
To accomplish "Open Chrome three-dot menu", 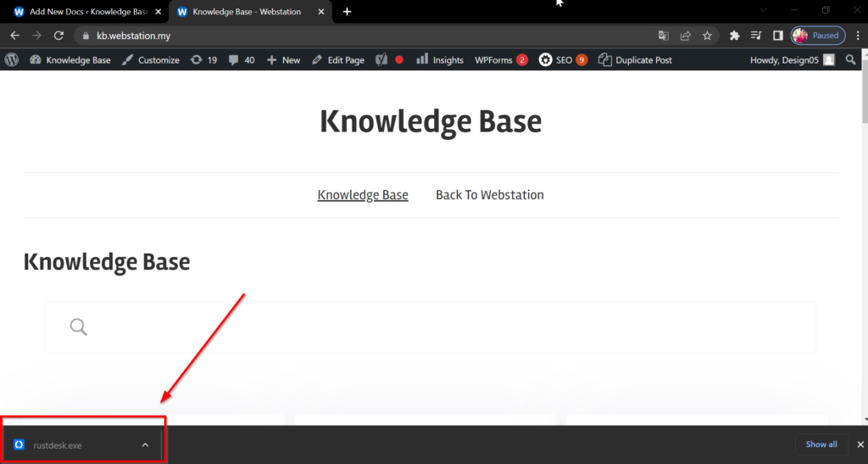I will tap(858, 36).
